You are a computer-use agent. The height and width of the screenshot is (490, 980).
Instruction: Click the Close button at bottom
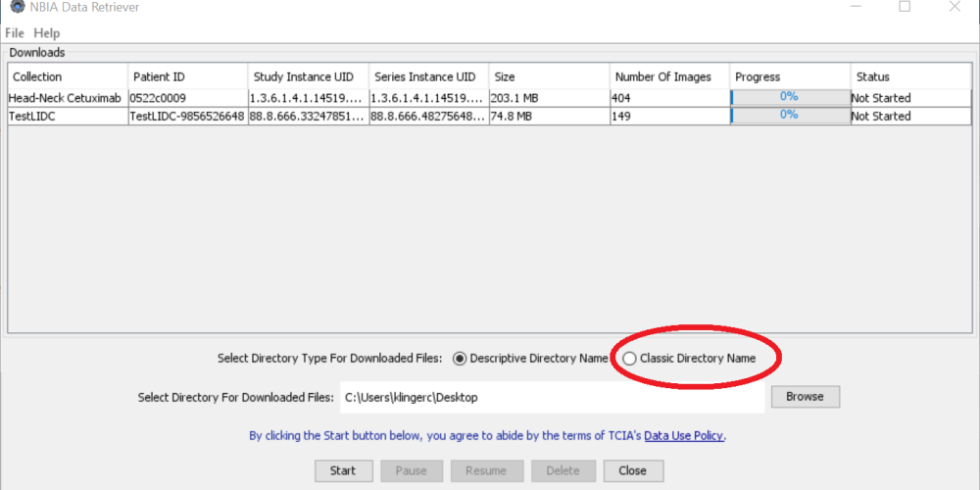coord(633,470)
